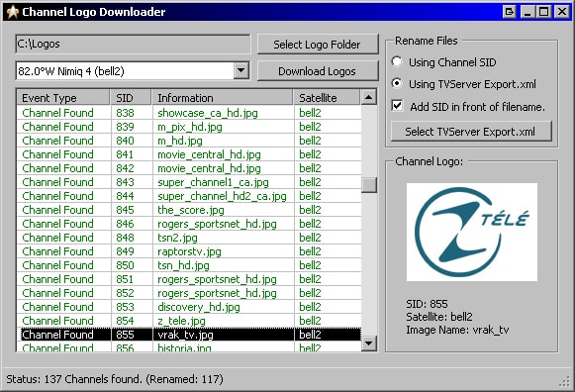The width and height of the screenshot is (575, 392).
Task: Click Select TVServer Export.xml button
Action: point(471,132)
